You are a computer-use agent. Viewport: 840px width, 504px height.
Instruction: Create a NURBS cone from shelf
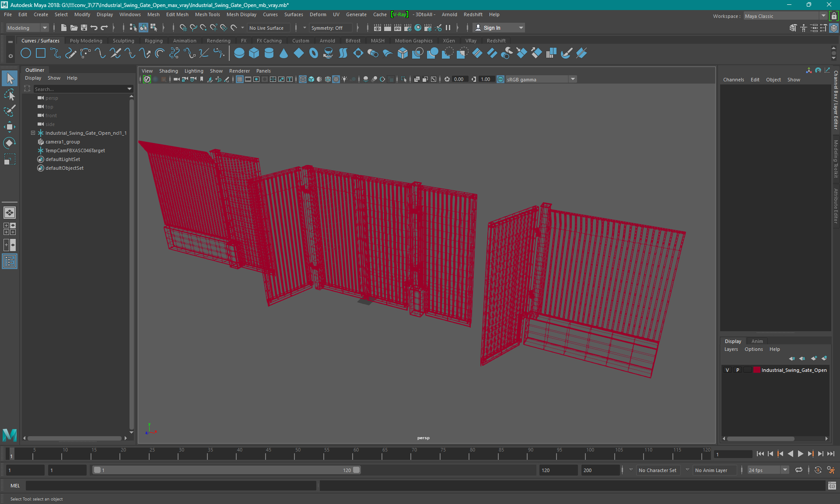click(x=284, y=53)
